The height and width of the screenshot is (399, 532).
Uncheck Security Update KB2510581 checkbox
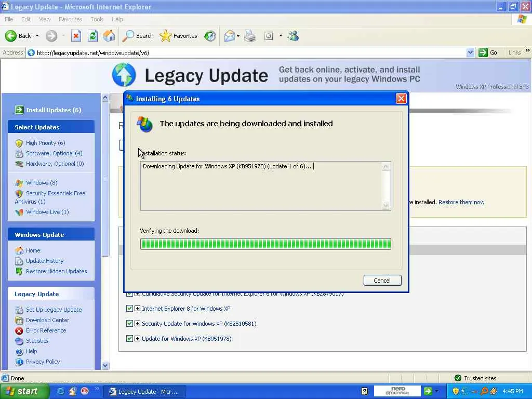coord(129,323)
